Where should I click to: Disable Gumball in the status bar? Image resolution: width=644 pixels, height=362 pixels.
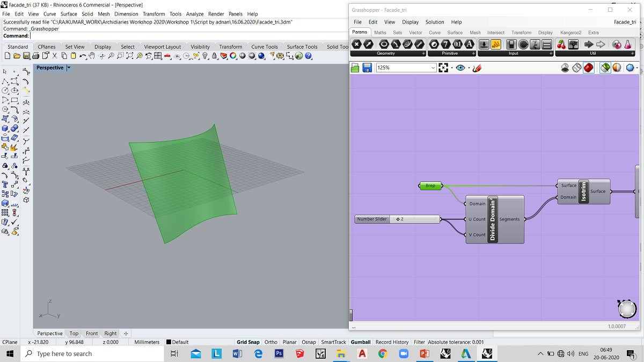360,342
